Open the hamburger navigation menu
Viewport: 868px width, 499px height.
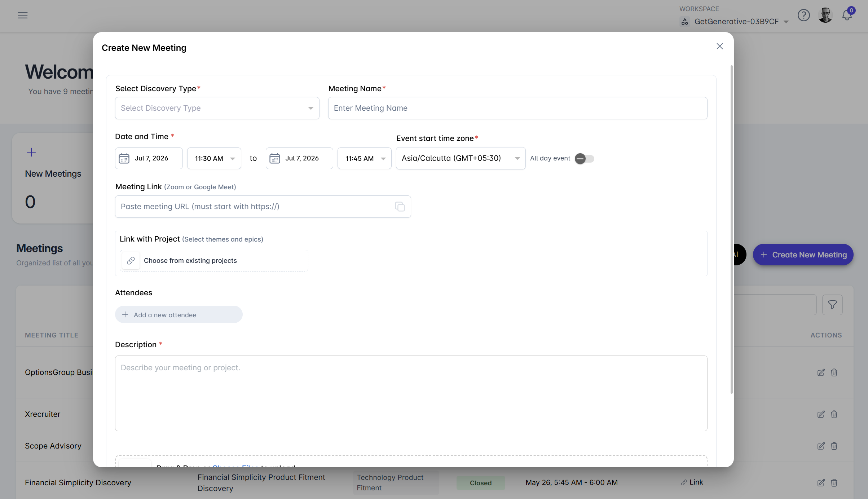point(23,15)
